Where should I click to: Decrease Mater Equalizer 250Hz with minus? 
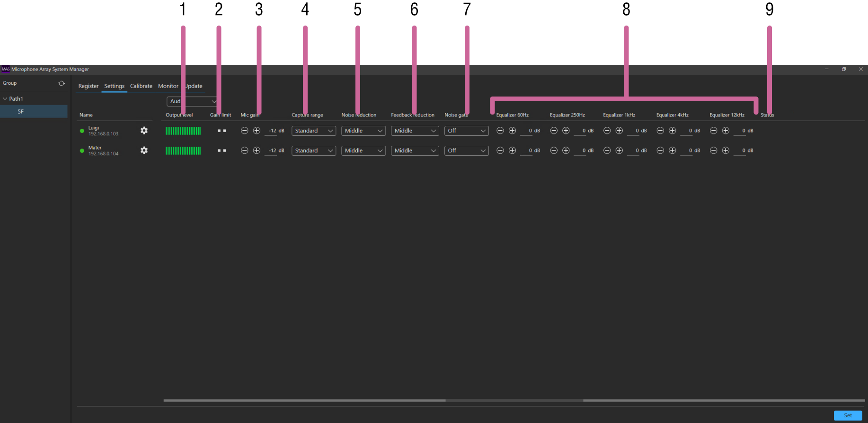(553, 150)
